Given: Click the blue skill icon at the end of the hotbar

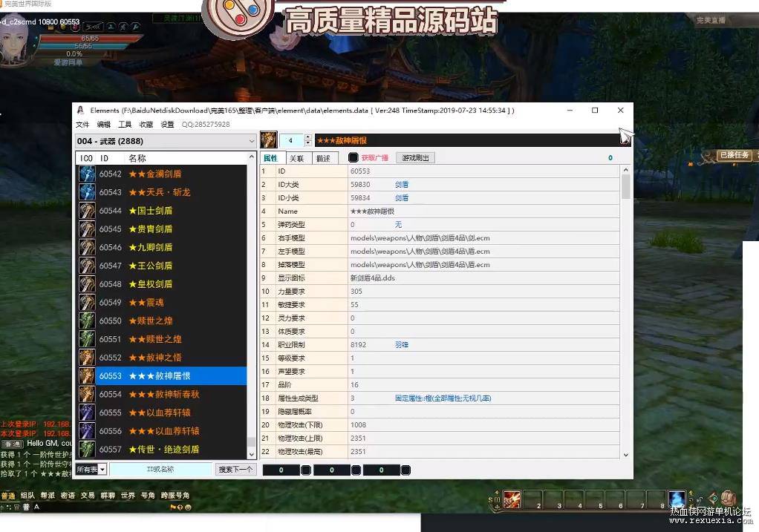Looking at the screenshot, I should pyautogui.click(x=677, y=499).
